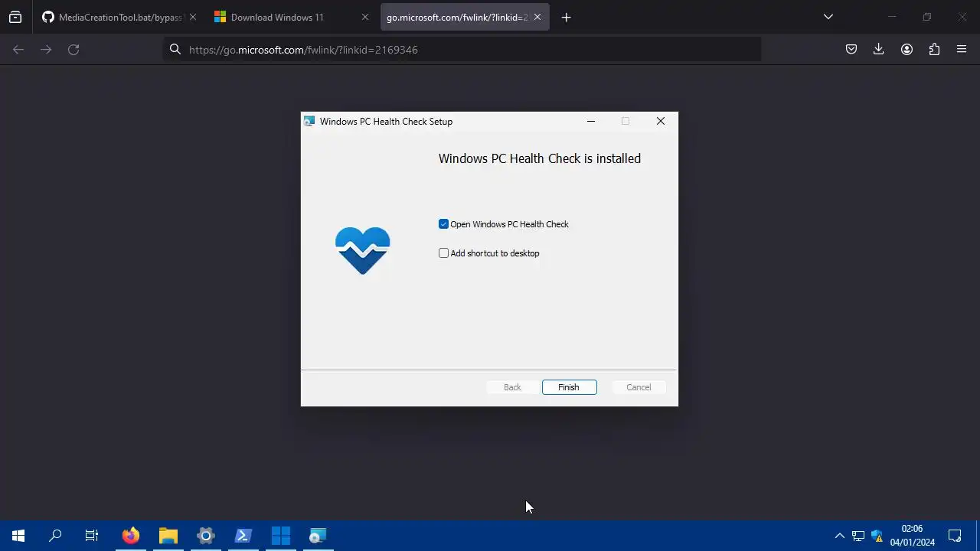Viewport: 980px width, 551px height.
Task: Close the MediaCreationTool.bat tab
Action: pos(192,17)
